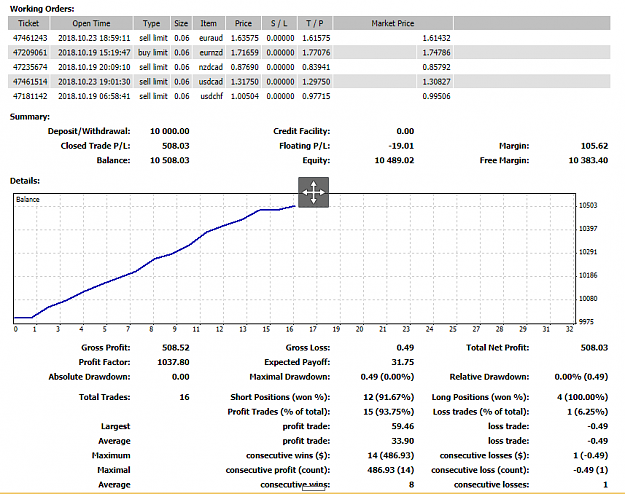The width and height of the screenshot is (625, 494).
Task: Click the Profit Factor value 1037.80
Action: point(173,362)
